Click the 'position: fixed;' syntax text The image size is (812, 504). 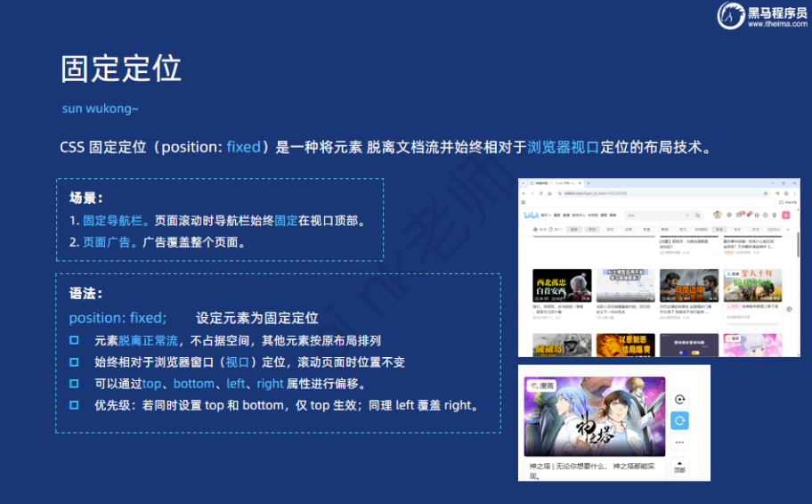[118, 318]
